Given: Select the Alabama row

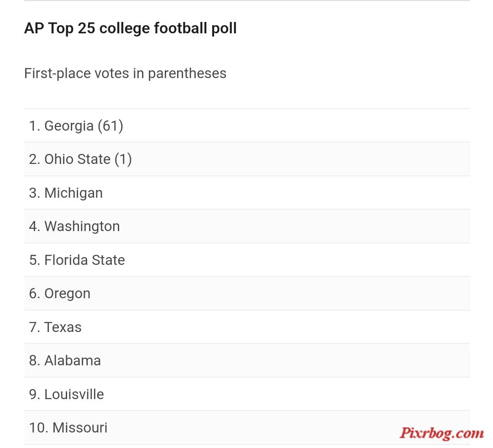Looking at the screenshot, I should click(x=247, y=360).
